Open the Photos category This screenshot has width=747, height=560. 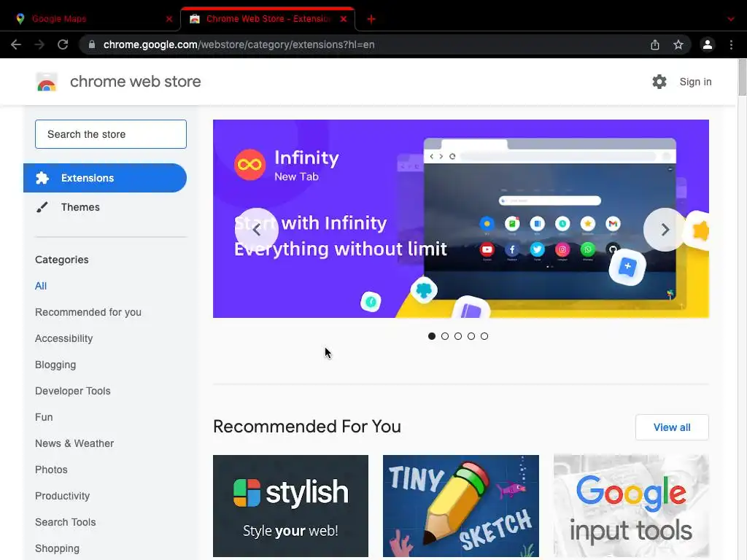point(52,470)
